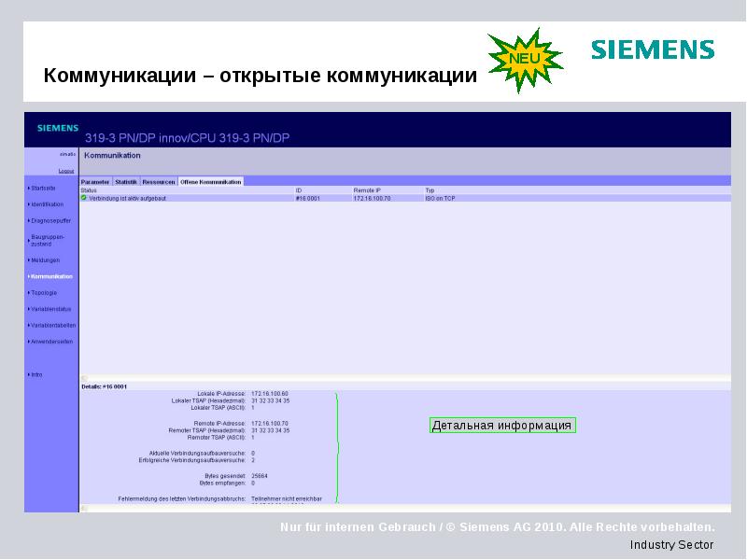
Task: Click the SIEMENS wordmark logo at top right
Action: point(651,51)
